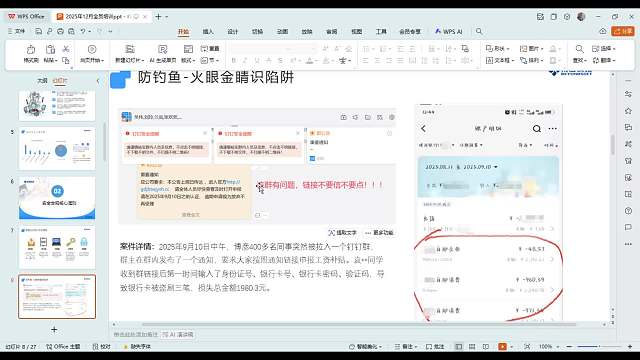Click Extract Text (提取文字) button on image

pyautogui.click(x=342, y=233)
